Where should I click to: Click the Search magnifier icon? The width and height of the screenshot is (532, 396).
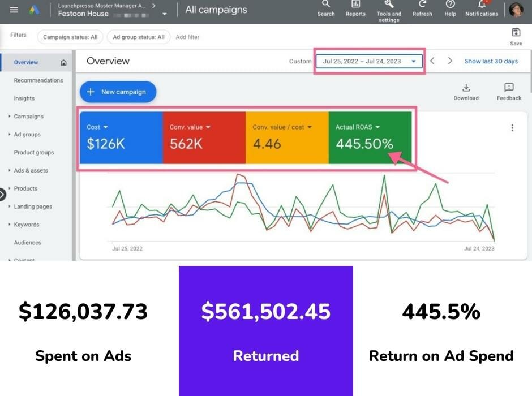pos(326,4)
